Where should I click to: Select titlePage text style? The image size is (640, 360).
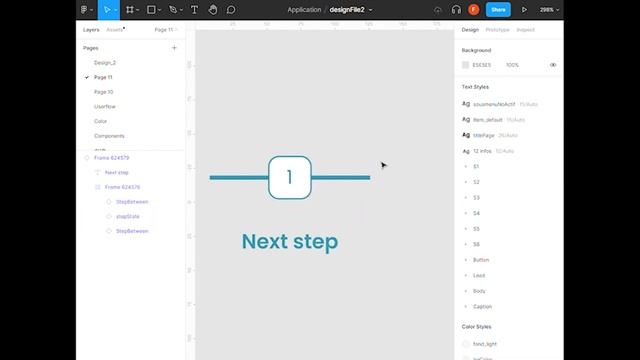tap(490, 135)
